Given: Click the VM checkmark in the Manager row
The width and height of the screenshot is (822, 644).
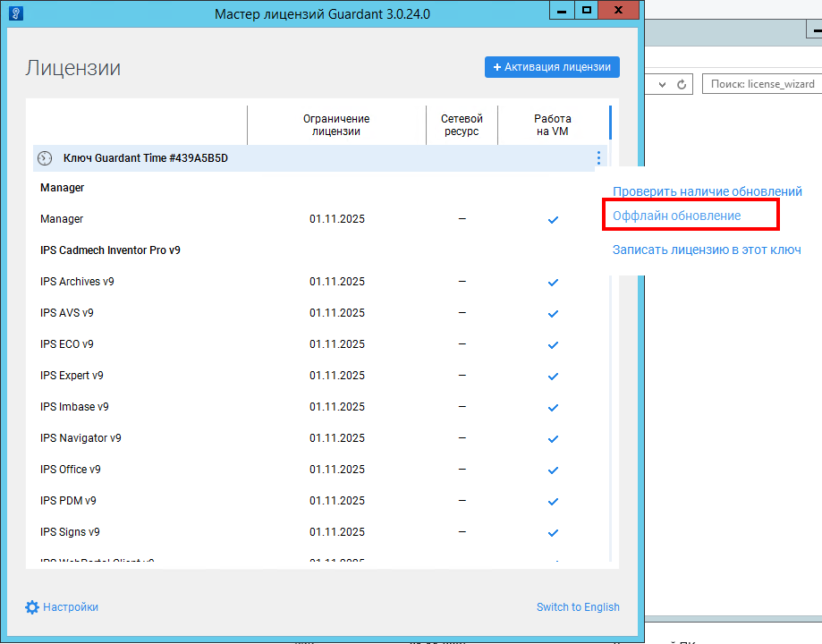Looking at the screenshot, I should (553, 219).
